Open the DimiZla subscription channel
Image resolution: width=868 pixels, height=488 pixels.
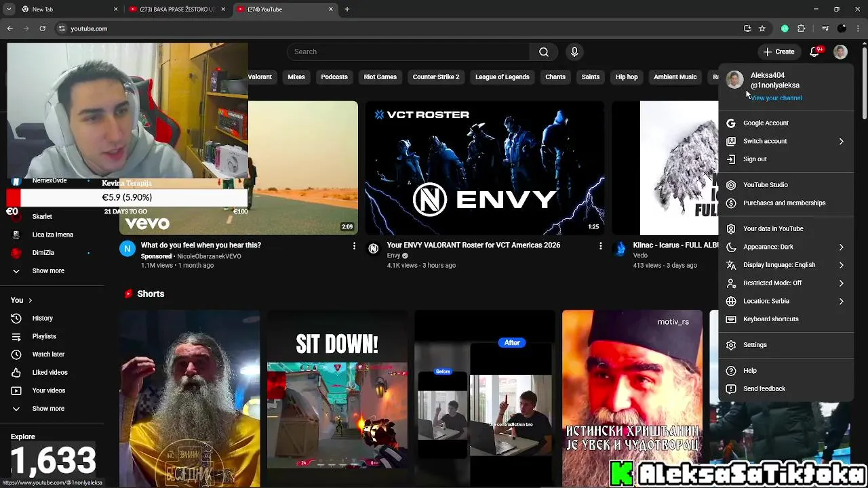(43, 253)
